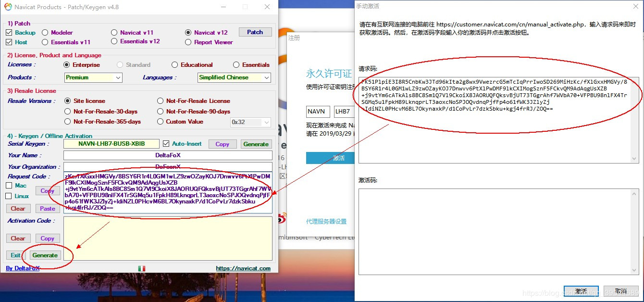Open the By DeltaFoX link
The image size is (644, 302).
point(23,268)
